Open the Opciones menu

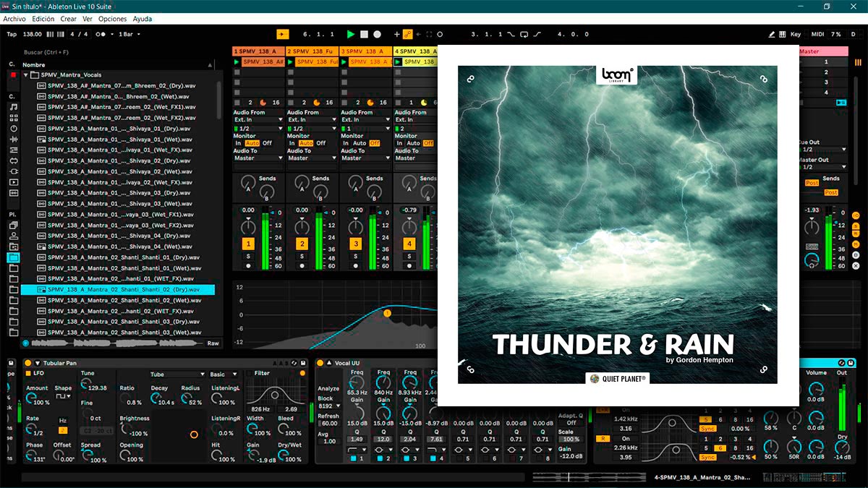[112, 19]
